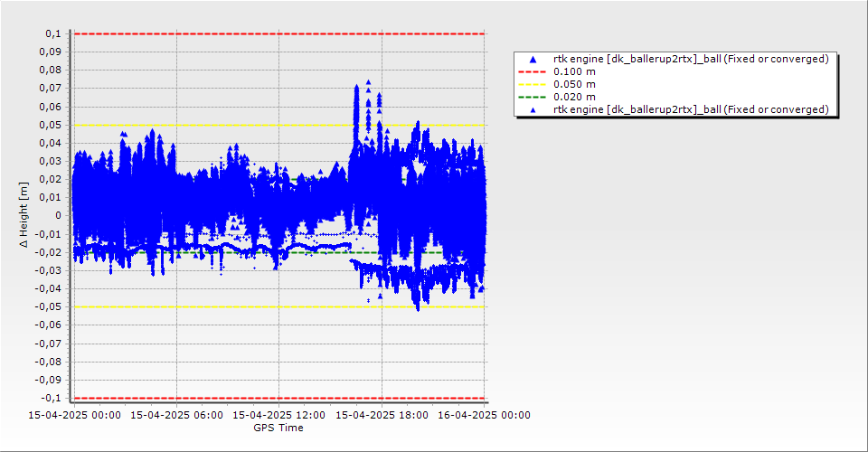This screenshot has height=452, width=868.
Task: Click the '0,05' y-axis label
Action: (51, 125)
